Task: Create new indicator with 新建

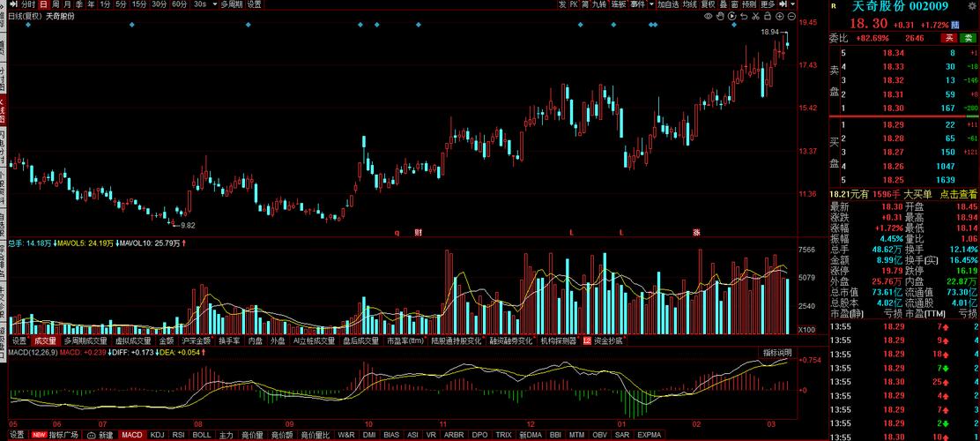Action: [100, 435]
